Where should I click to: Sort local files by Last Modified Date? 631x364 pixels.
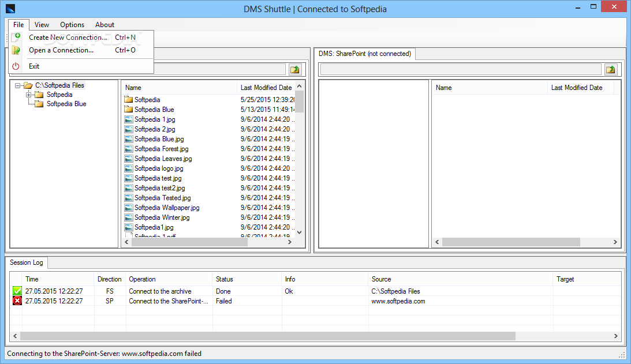pos(266,87)
